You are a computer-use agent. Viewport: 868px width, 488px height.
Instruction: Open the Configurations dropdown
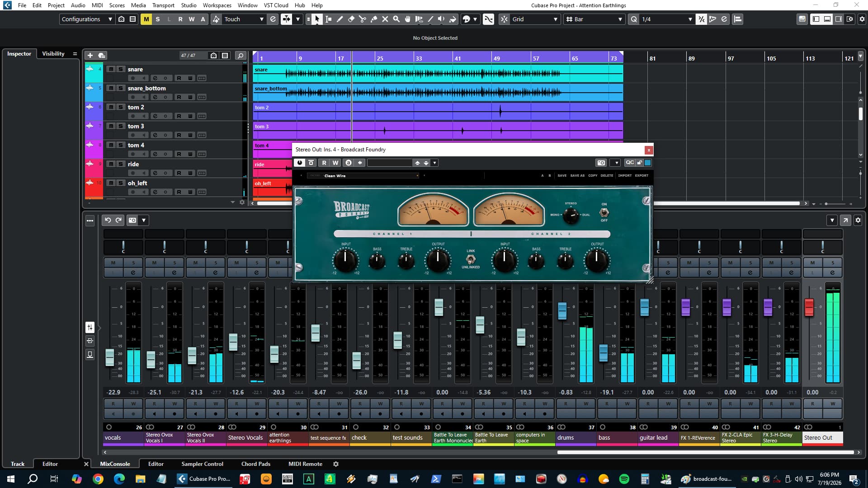coord(87,19)
